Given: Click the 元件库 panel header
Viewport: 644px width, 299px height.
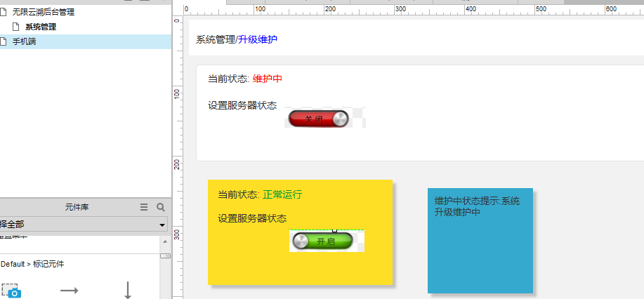Looking at the screenshot, I should [76, 207].
